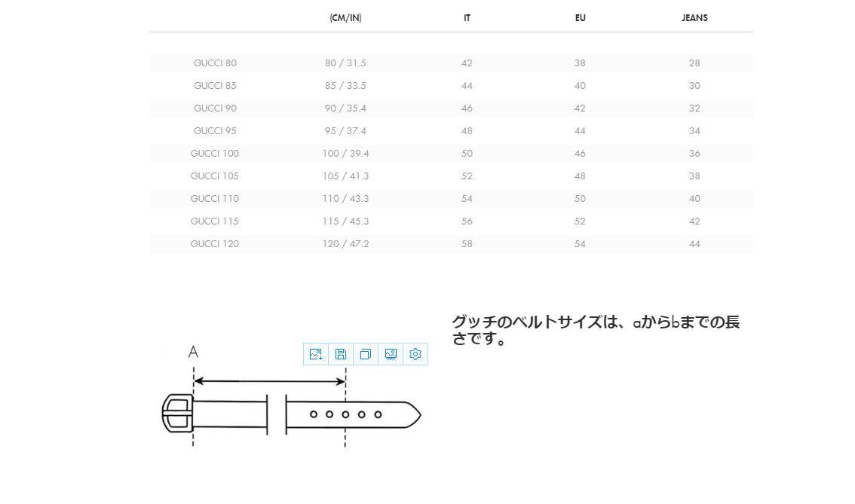
Task: Click the 85 / 33.5 measurement cell
Action: [345, 86]
